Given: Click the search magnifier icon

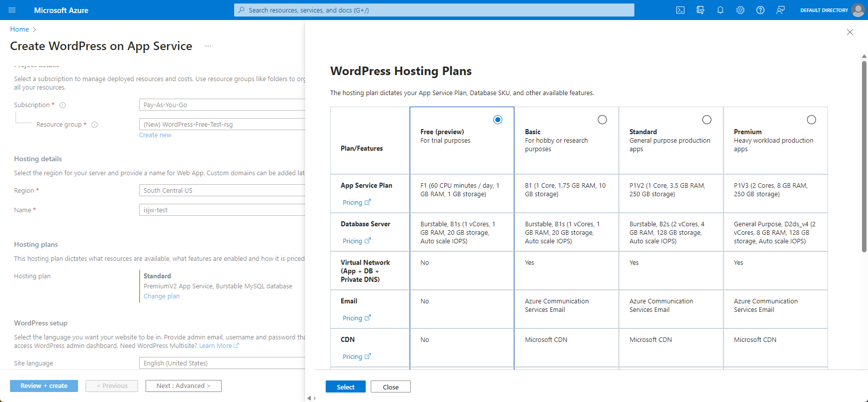Looking at the screenshot, I should click(x=242, y=10).
